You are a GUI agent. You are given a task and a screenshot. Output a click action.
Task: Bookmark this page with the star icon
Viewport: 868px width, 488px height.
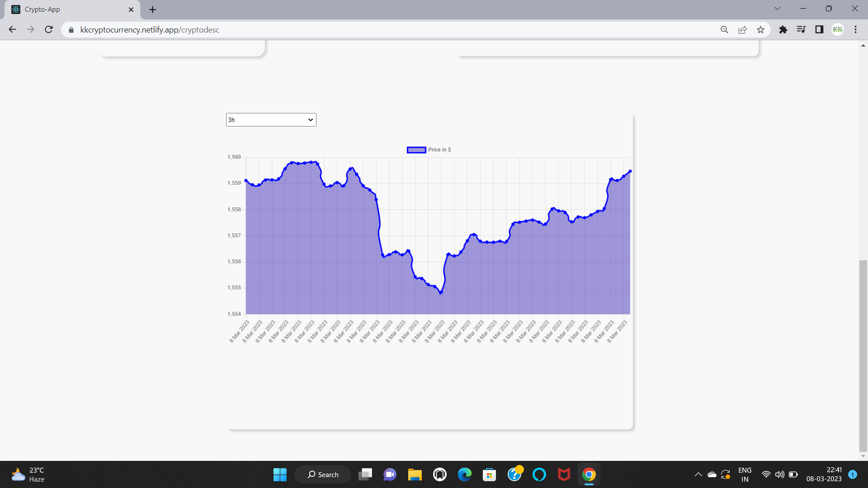coord(760,30)
